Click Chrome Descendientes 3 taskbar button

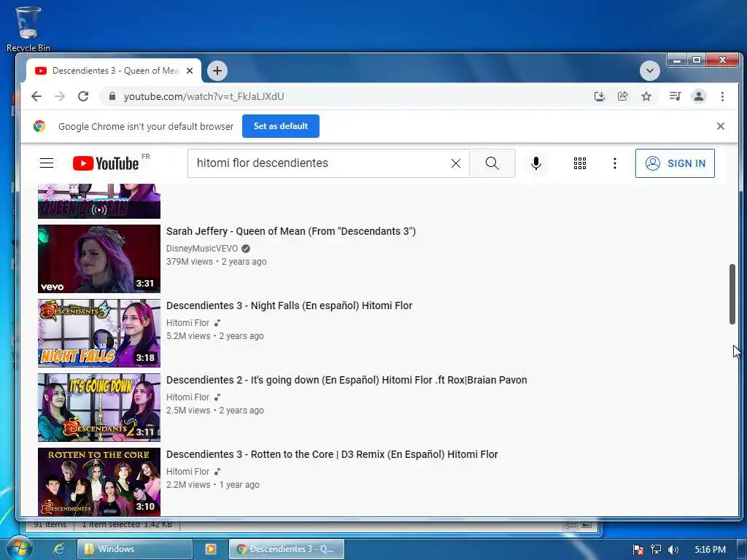pyautogui.click(x=287, y=549)
